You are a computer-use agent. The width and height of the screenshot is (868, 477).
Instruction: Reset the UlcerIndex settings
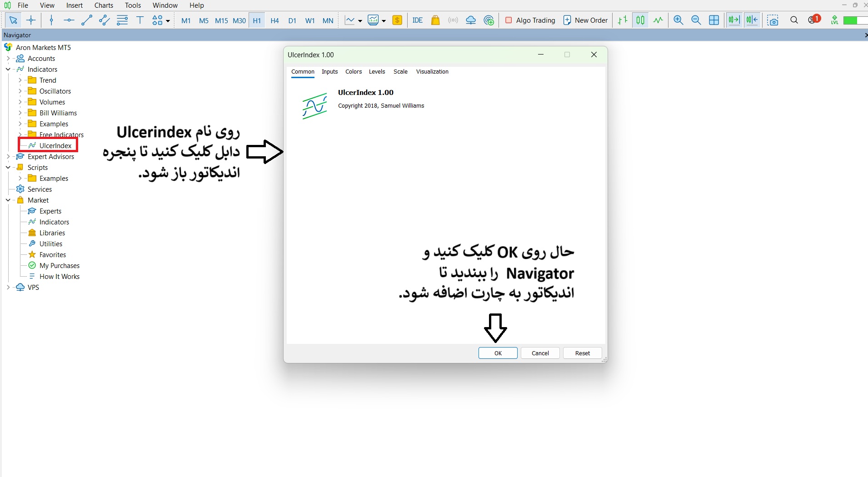583,353
